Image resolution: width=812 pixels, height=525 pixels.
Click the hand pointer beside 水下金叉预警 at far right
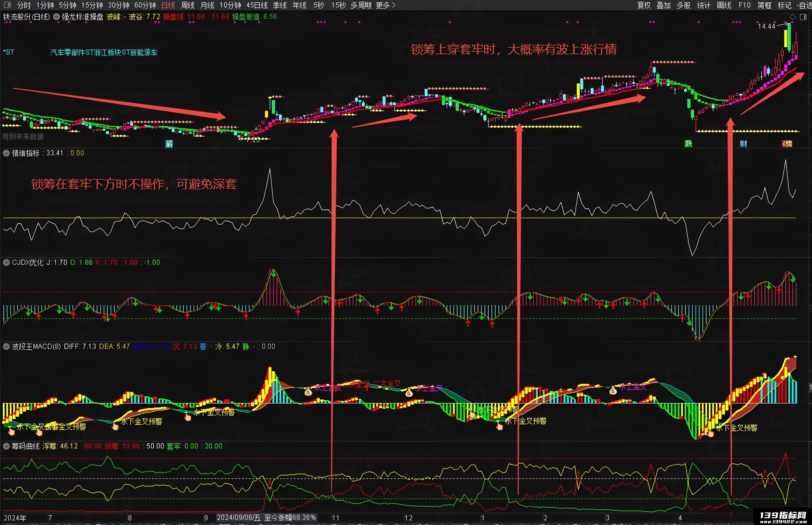pos(710,433)
